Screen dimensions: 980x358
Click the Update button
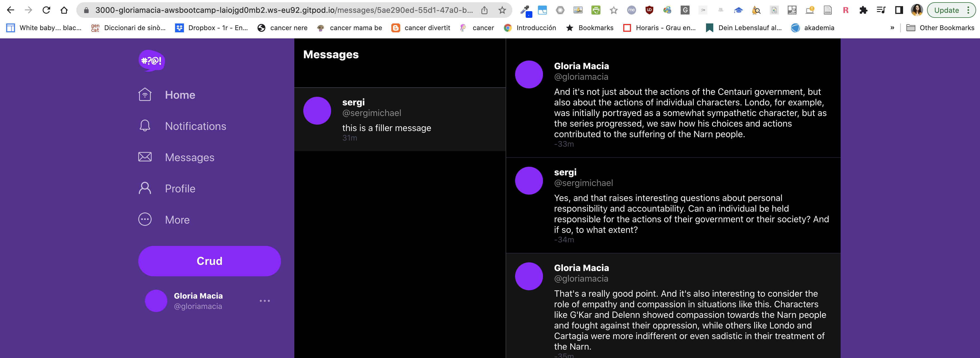pos(946,10)
